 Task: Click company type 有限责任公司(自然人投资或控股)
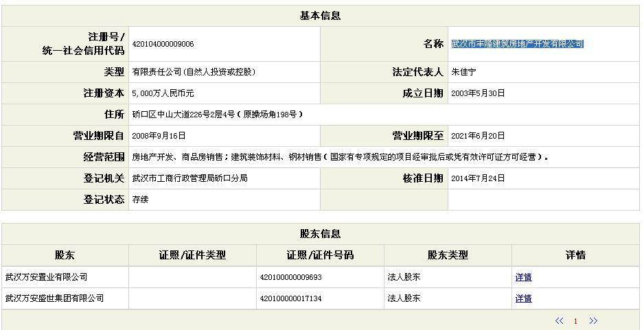point(194,72)
